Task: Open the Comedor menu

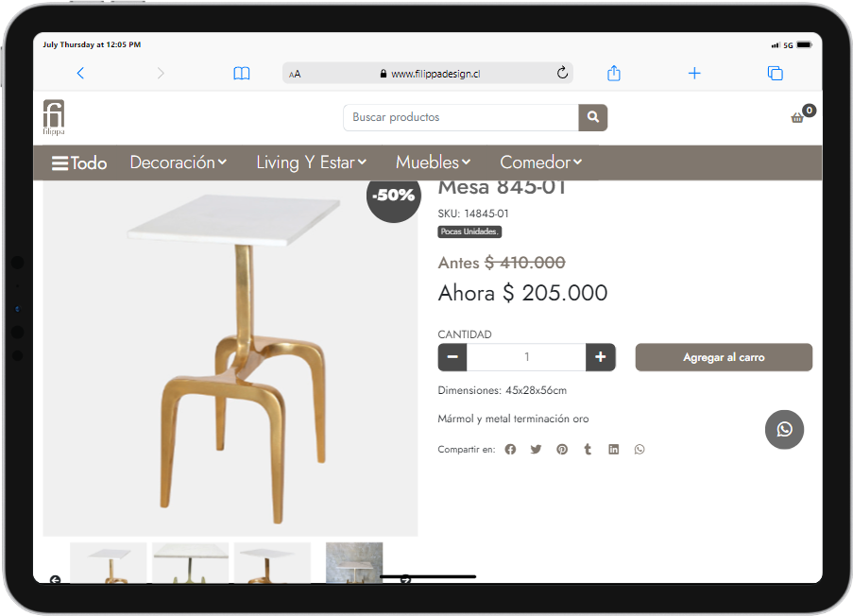Action: [x=540, y=163]
